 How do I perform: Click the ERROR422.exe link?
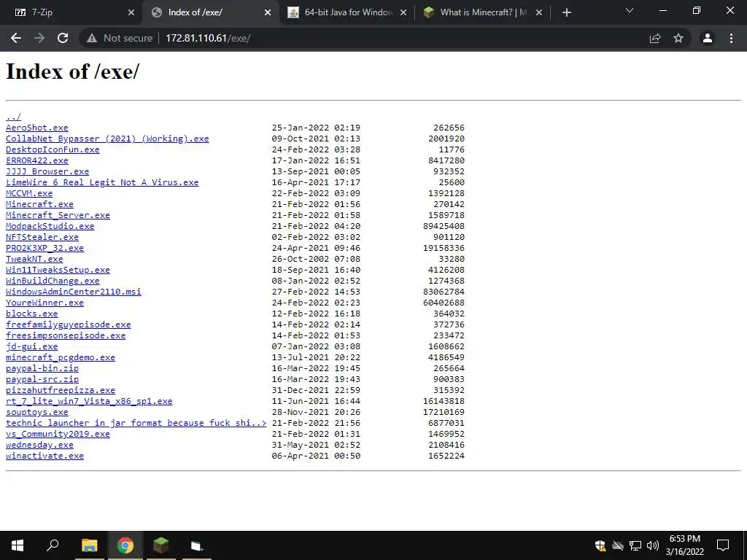[36, 160]
